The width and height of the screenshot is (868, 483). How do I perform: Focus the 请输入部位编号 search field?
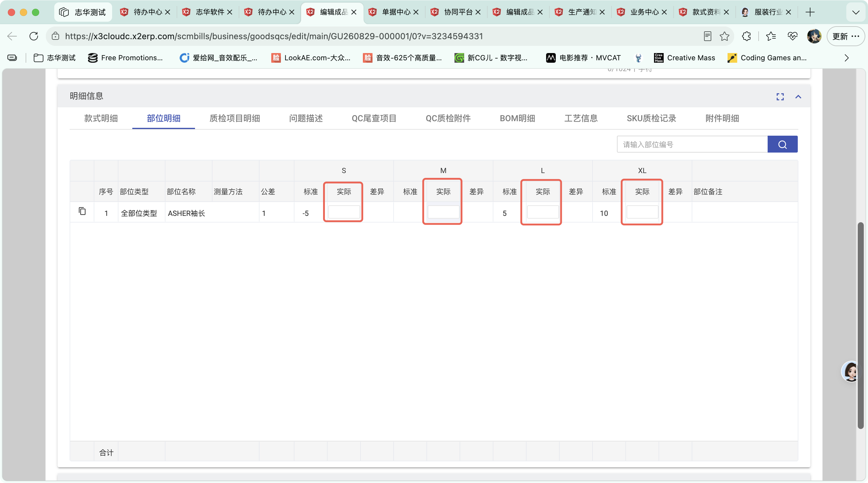click(x=692, y=144)
